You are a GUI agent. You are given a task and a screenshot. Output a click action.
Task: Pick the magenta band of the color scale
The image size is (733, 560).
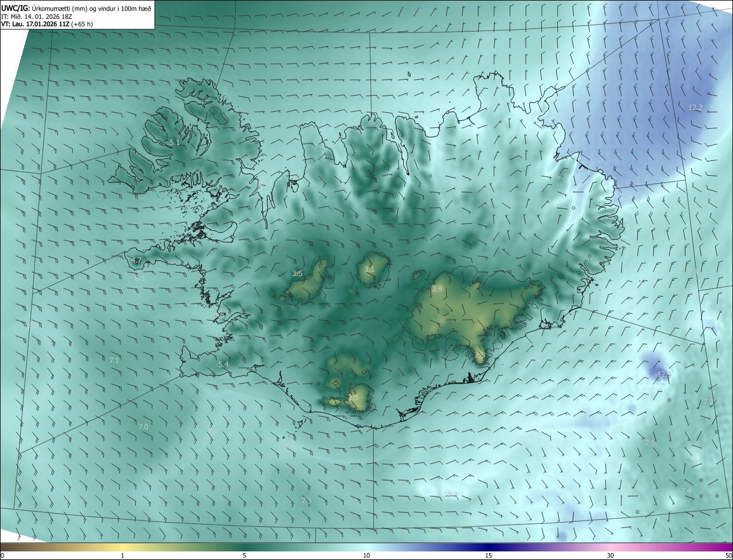click(x=716, y=547)
